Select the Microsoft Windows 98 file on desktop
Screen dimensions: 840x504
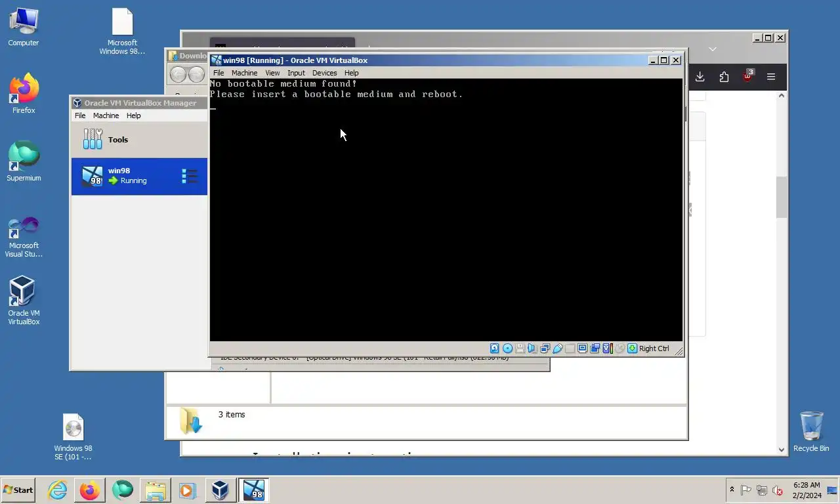(x=123, y=31)
